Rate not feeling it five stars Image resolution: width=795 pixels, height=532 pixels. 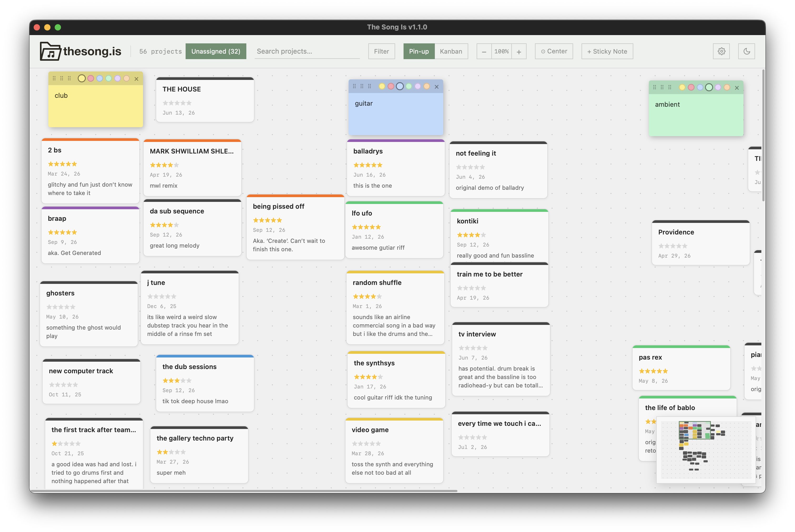coord(482,167)
